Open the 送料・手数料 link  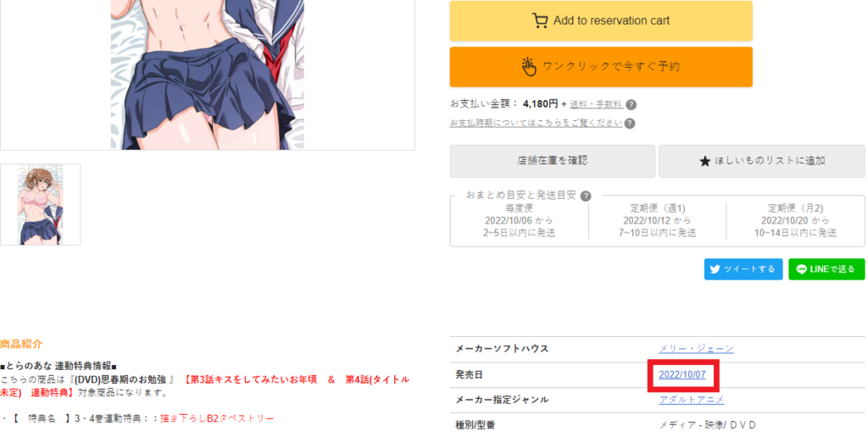[596, 104]
